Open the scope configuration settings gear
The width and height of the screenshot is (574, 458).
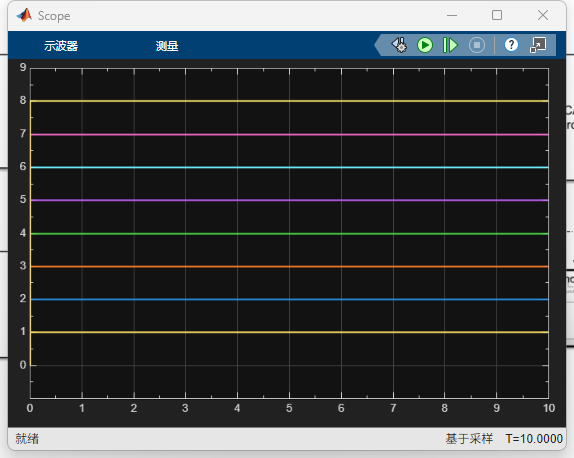coord(399,45)
